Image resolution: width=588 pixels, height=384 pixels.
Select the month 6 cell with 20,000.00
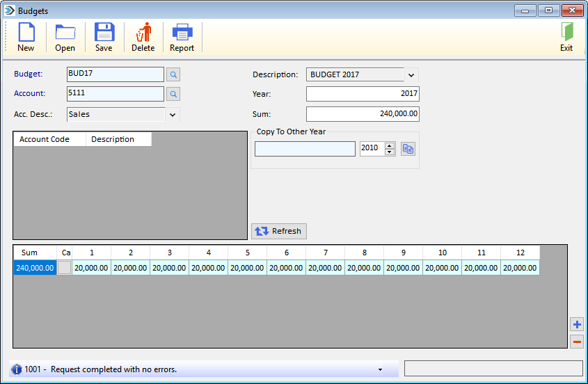pyautogui.click(x=287, y=268)
